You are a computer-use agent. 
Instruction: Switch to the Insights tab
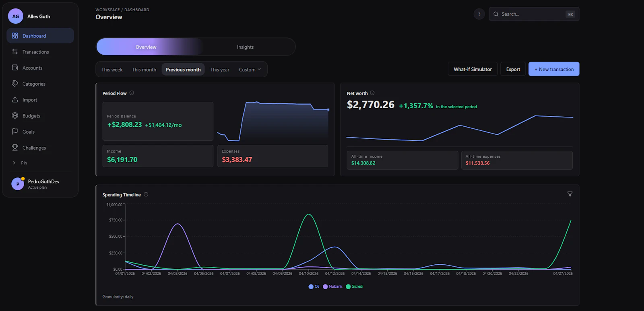point(245,47)
